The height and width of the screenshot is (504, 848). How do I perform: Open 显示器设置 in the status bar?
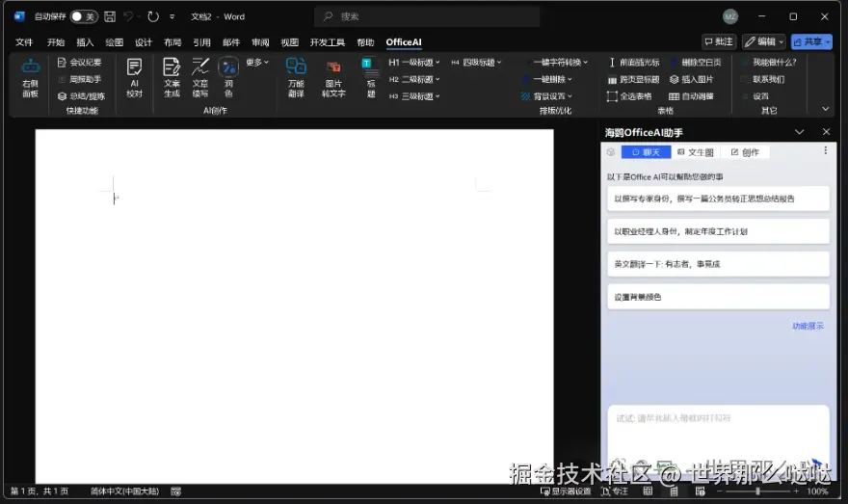coord(566,491)
